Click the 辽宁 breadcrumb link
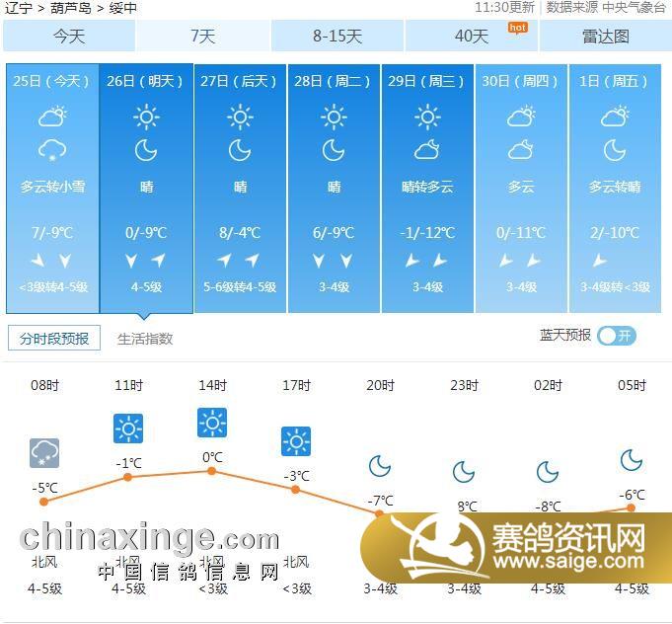Screen dimensions: 672x624 (18, 8)
